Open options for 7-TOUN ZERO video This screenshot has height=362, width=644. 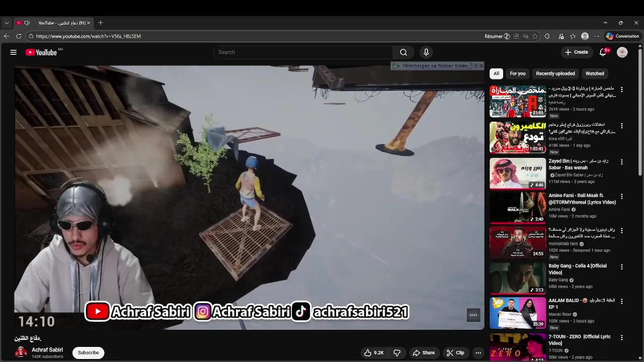622,337
